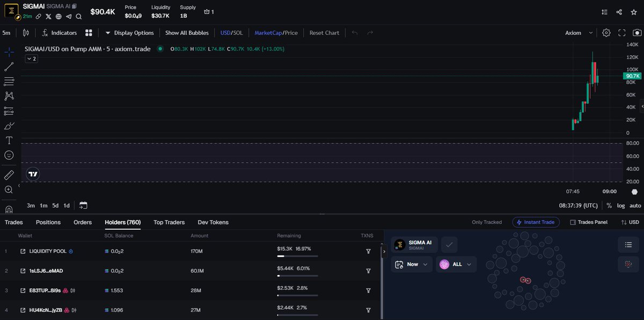Select the zoom in tool
644x320 pixels.
pyautogui.click(x=9, y=190)
